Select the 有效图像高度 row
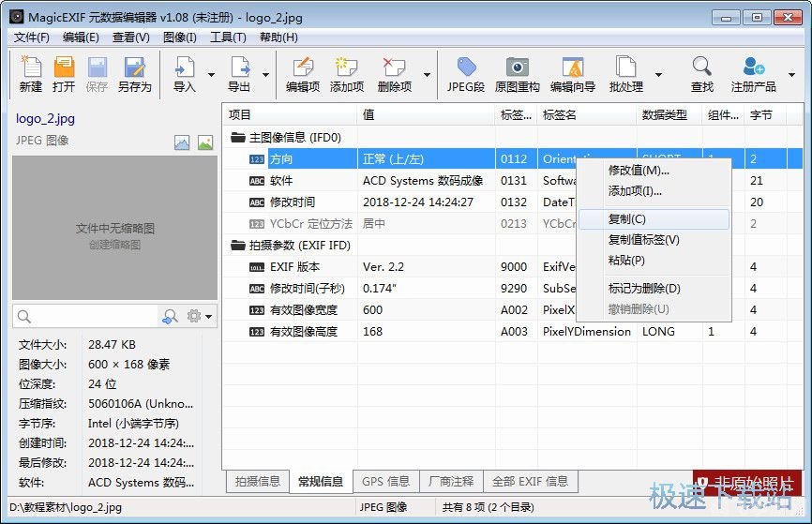This screenshot has width=812, height=524. tap(513, 332)
